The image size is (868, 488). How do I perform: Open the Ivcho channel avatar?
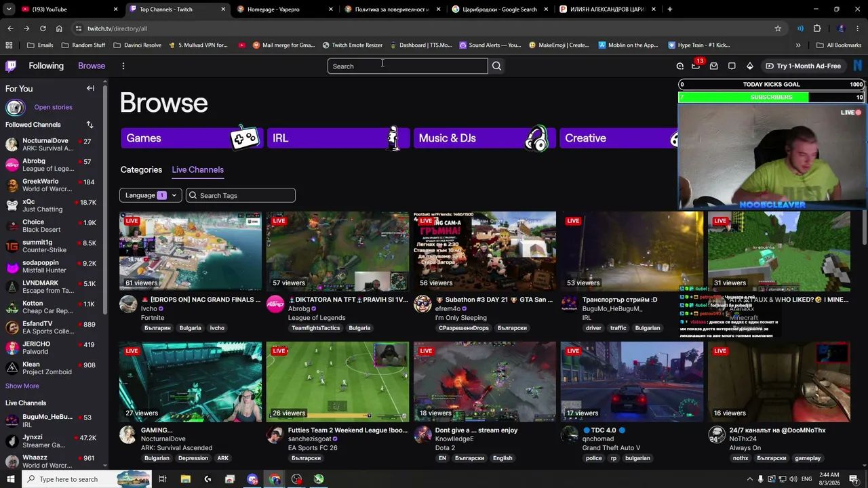tap(128, 304)
